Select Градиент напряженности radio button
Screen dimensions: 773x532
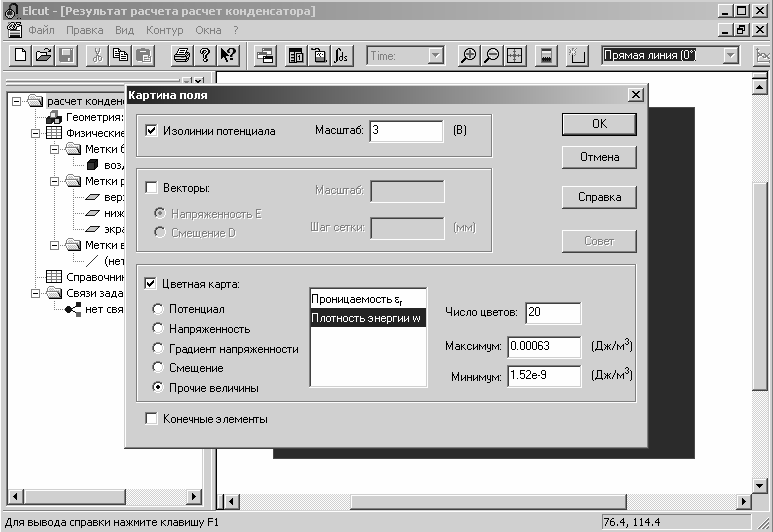click(158, 349)
